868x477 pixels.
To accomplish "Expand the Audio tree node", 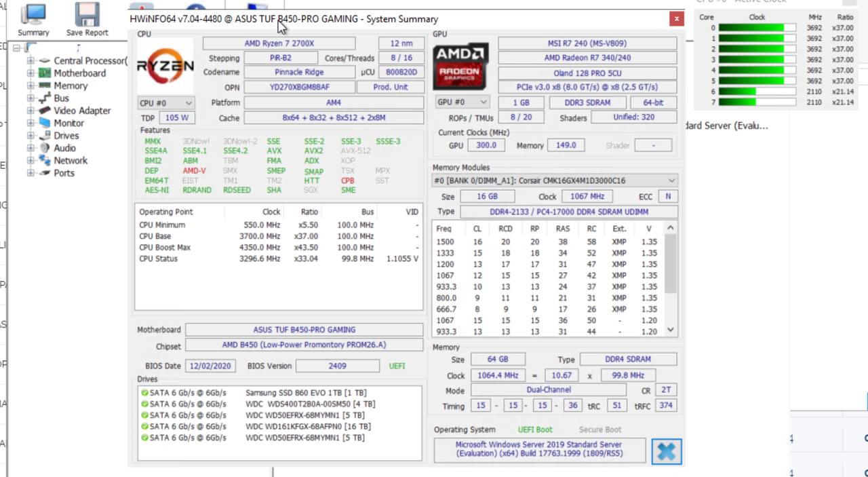I will pyautogui.click(x=31, y=148).
